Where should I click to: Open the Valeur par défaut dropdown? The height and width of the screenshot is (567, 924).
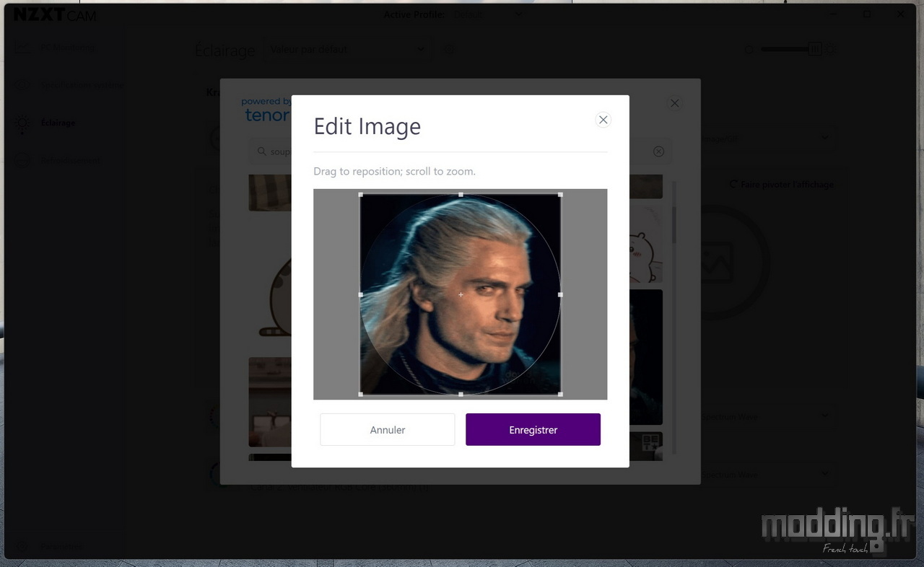[348, 50]
